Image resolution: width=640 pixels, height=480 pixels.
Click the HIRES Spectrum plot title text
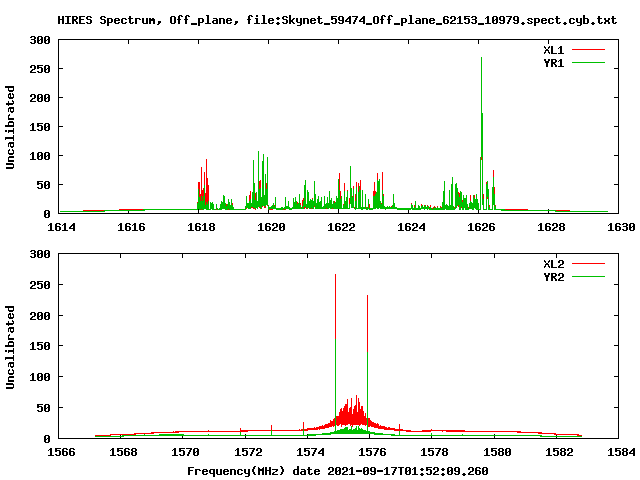tap(337, 20)
